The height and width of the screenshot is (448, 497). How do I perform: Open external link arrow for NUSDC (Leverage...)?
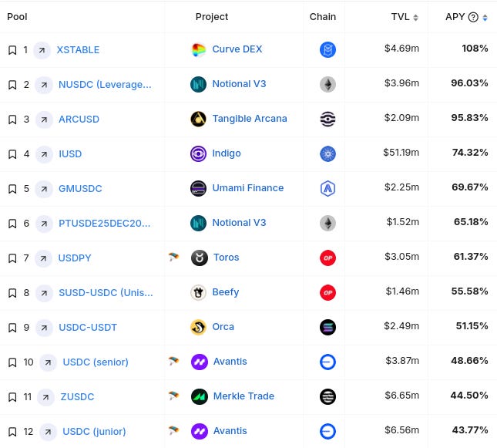[44, 85]
